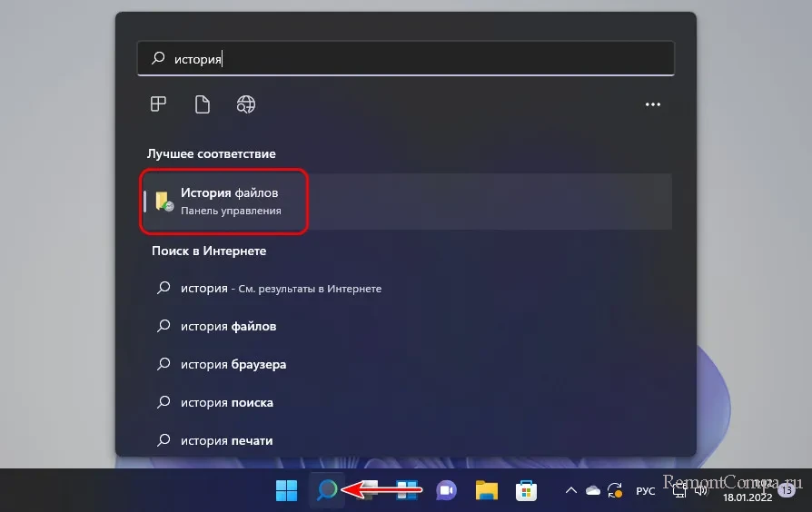The height and width of the screenshot is (512, 812).
Task: Open the Windows Start menu
Action: point(286,490)
